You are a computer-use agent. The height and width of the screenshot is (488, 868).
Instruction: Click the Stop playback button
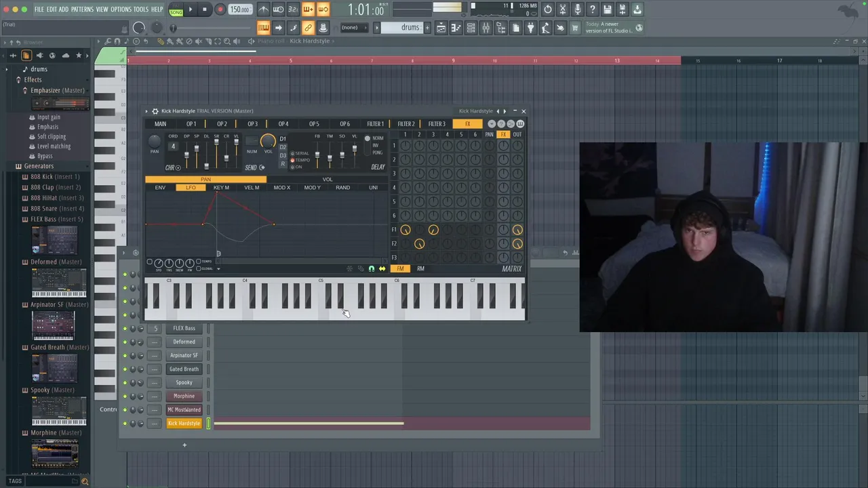tap(204, 9)
